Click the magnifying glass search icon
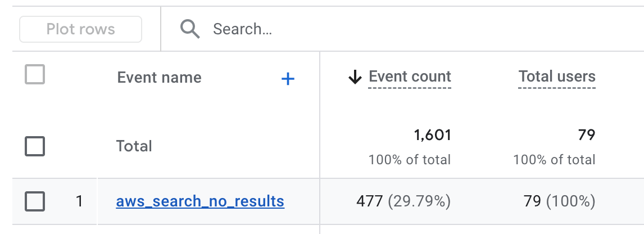This screenshot has height=234, width=644. click(x=190, y=29)
